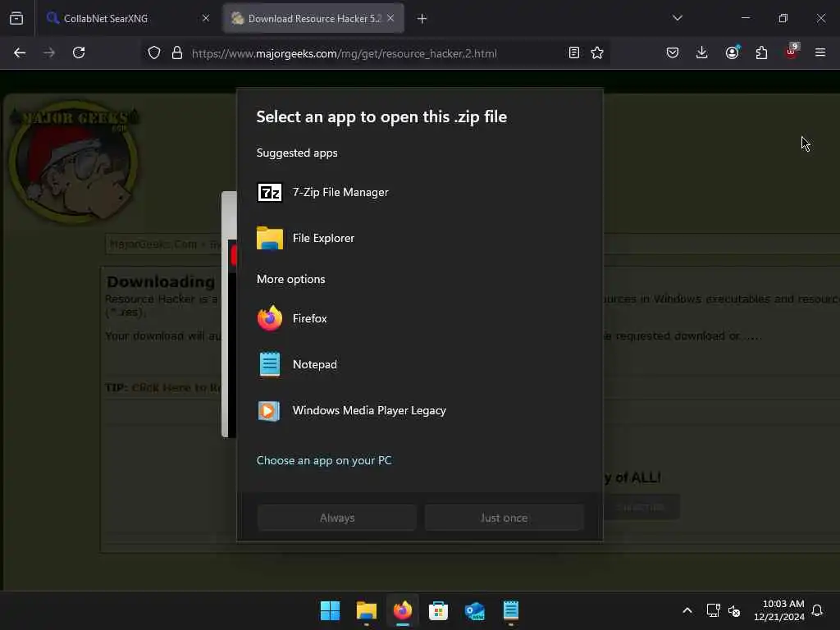Open Microsoft Store from taskbar
The image size is (840, 630).
(x=438, y=610)
